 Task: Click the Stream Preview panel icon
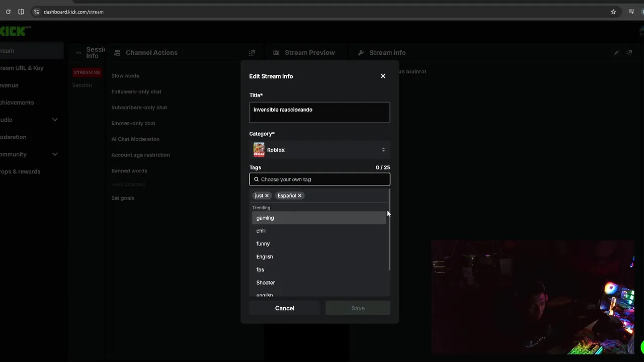(x=276, y=53)
